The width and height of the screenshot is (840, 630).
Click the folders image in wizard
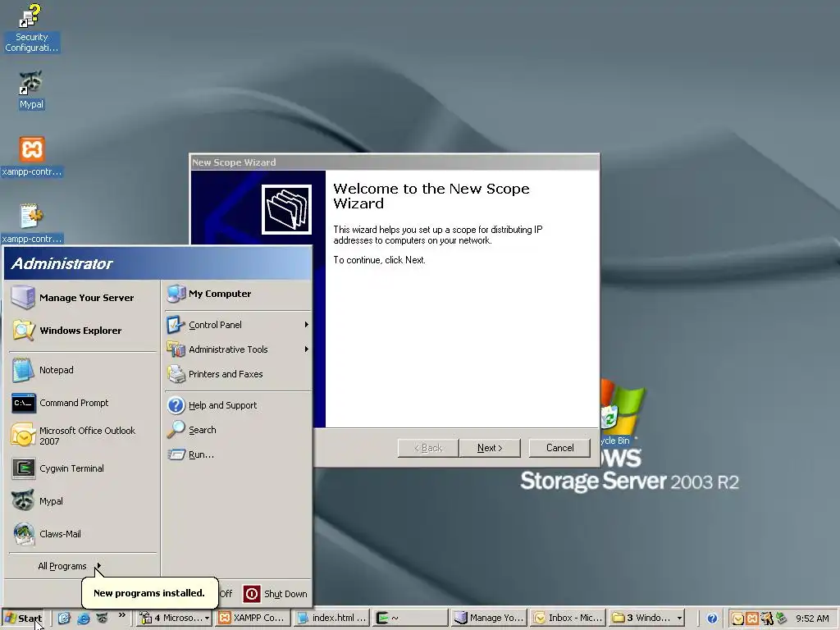(286, 209)
